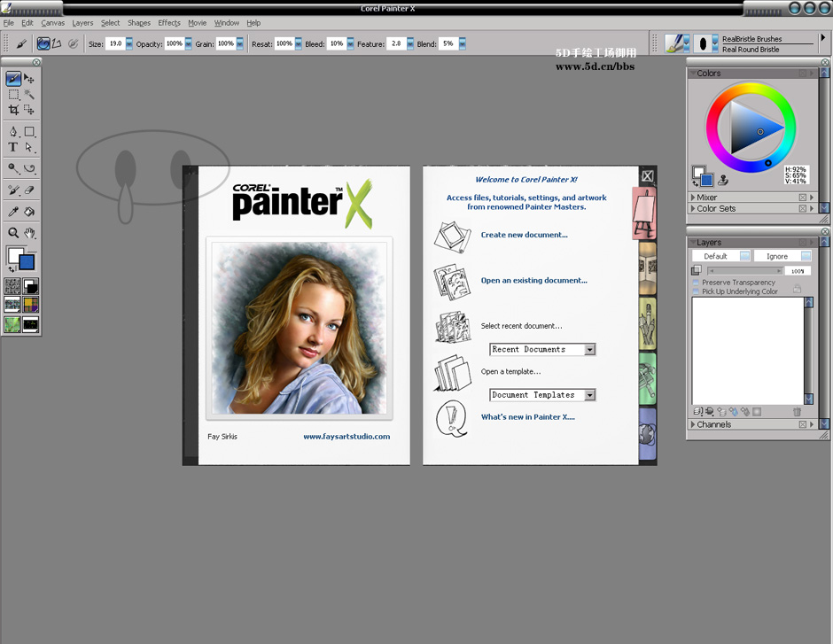Click Open an existing document link
This screenshot has height=644, width=833.
(x=533, y=280)
